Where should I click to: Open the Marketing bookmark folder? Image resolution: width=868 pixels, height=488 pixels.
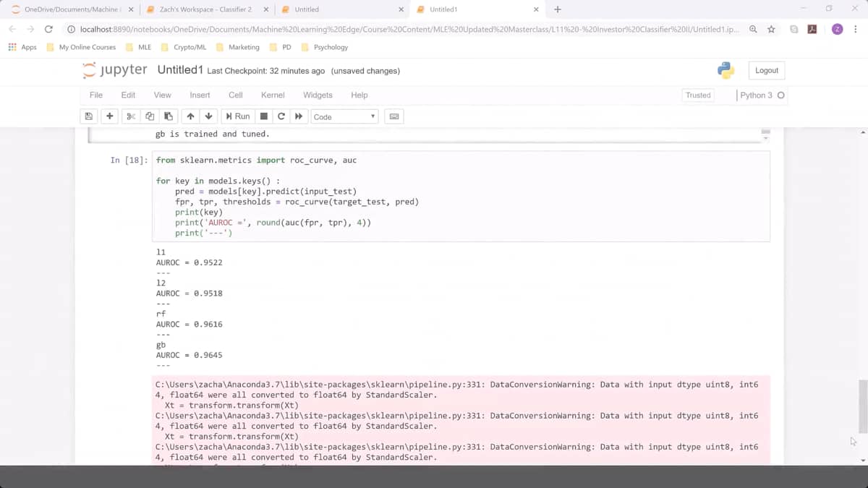click(x=237, y=47)
